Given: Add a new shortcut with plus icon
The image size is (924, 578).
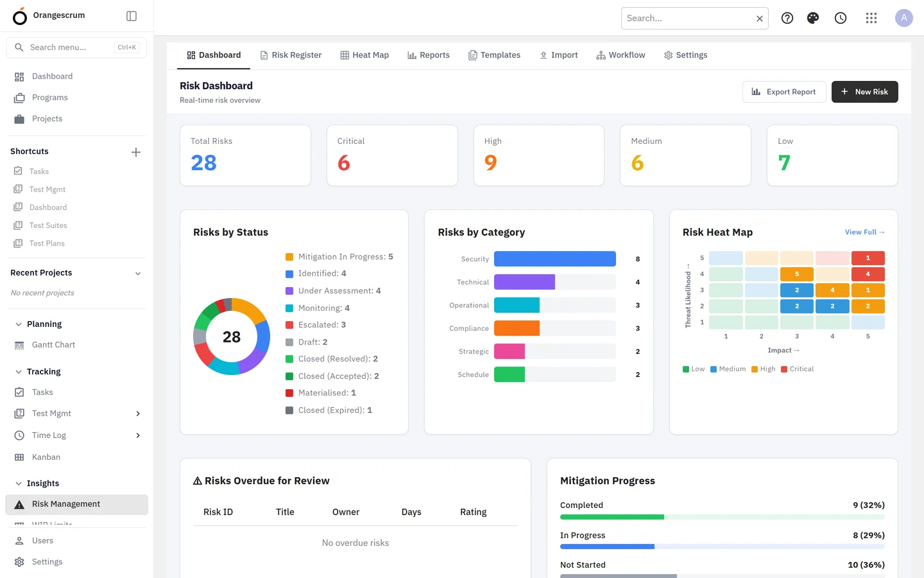Looking at the screenshot, I should [x=136, y=152].
